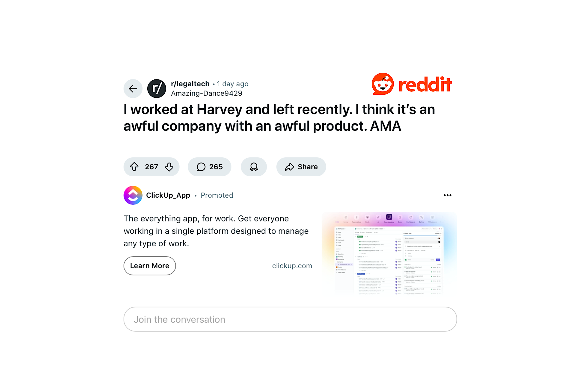Click the ClickUp ad description text
588x368 pixels.
tap(216, 231)
